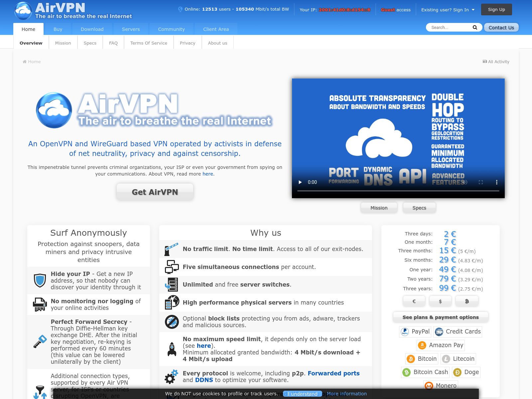Click the physical servers globe icon

point(172,302)
